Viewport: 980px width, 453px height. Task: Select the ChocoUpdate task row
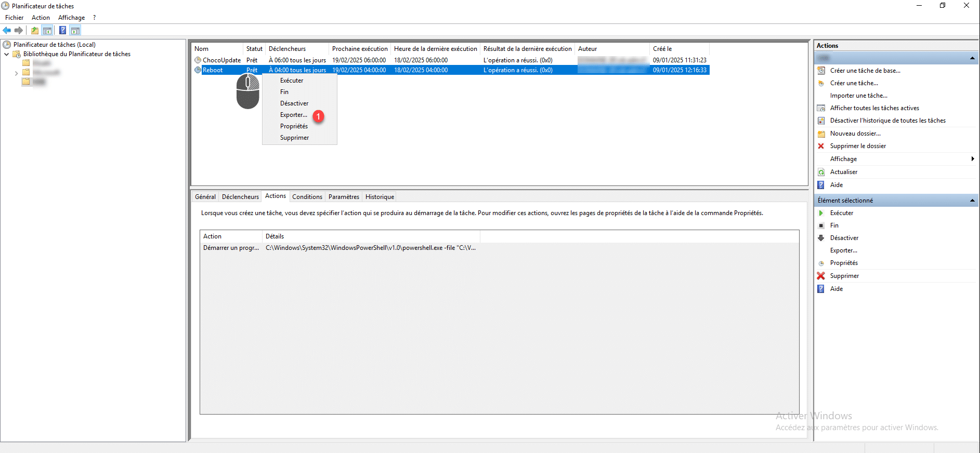pos(221,60)
